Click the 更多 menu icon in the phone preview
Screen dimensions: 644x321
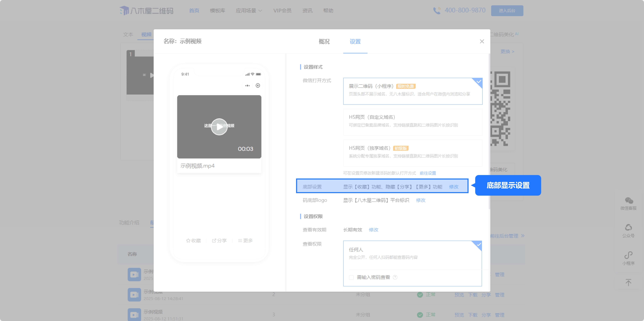240,241
